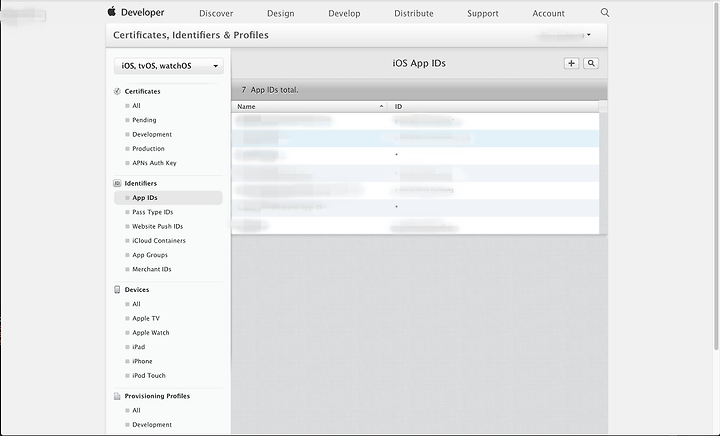Click the Devices section heading

pos(137,290)
